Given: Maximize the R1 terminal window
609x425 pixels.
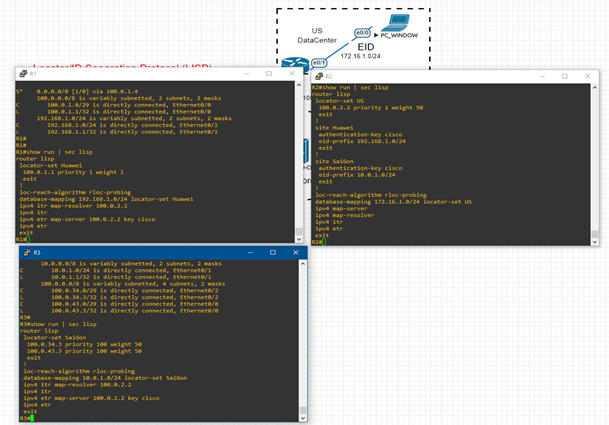Looking at the screenshot, I should 269,73.
